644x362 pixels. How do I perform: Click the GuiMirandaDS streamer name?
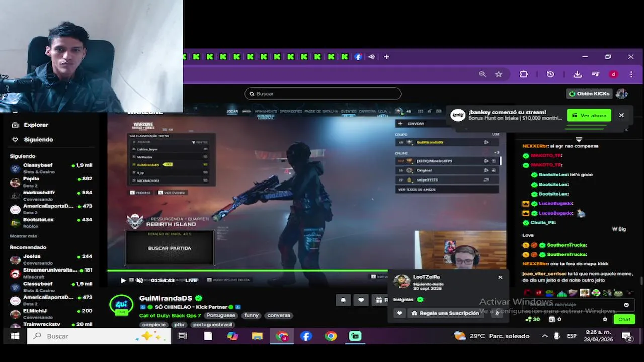[x=166, y=298]
